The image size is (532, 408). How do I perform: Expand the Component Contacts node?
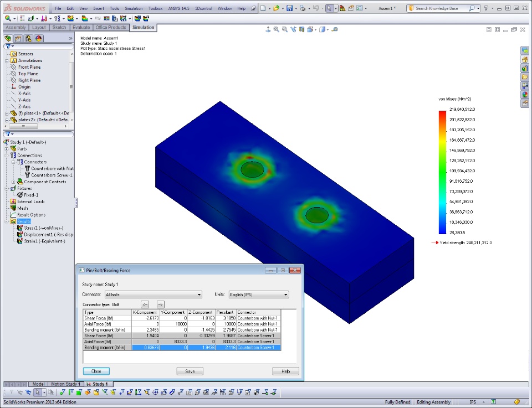pyautogui.click(x=13, y=182)
